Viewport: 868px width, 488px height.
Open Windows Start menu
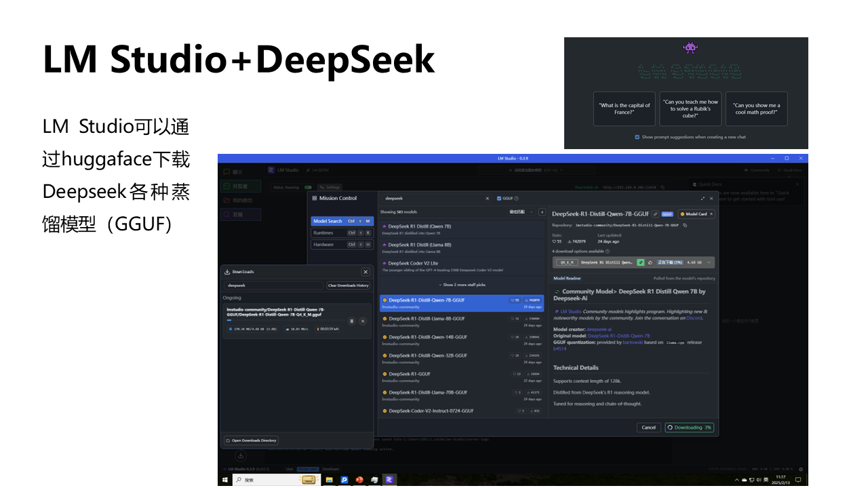click(224, 479)
